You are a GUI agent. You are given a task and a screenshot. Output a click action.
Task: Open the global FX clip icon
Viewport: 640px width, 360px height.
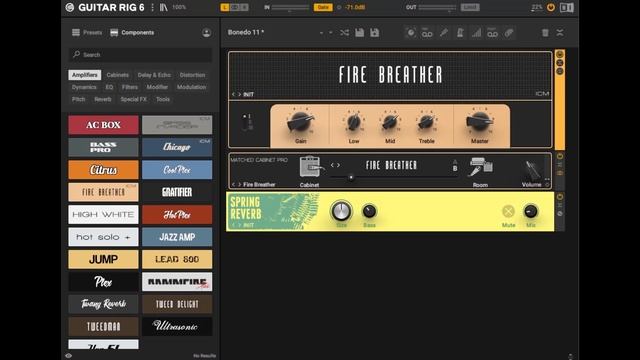click(509, 33)
